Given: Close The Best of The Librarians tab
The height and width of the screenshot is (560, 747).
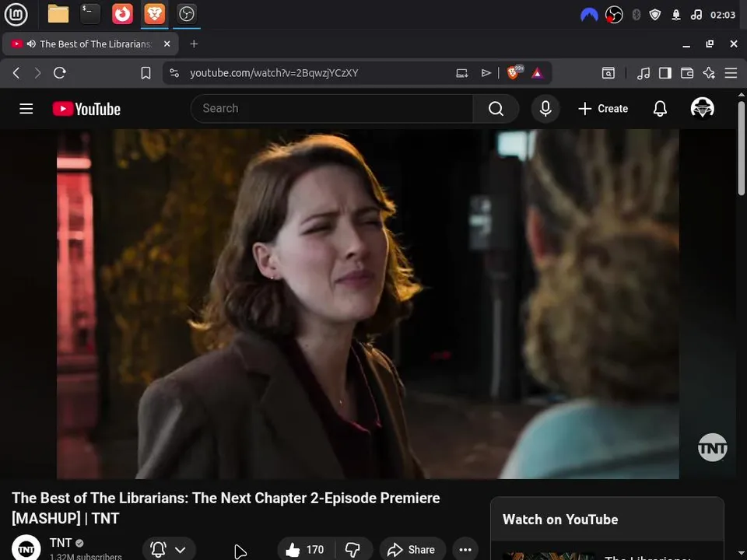Looking at the screenshot, I should click(167, 44).
